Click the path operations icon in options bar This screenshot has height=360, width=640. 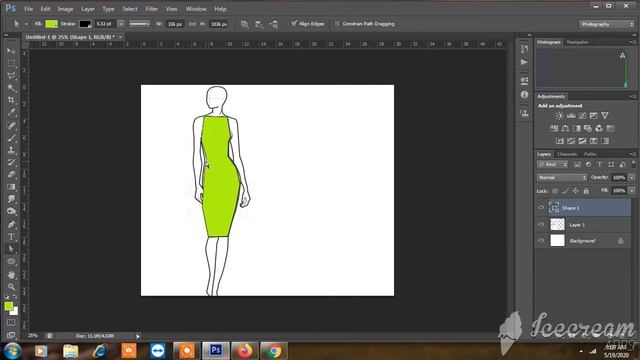[x=244, y=24]
